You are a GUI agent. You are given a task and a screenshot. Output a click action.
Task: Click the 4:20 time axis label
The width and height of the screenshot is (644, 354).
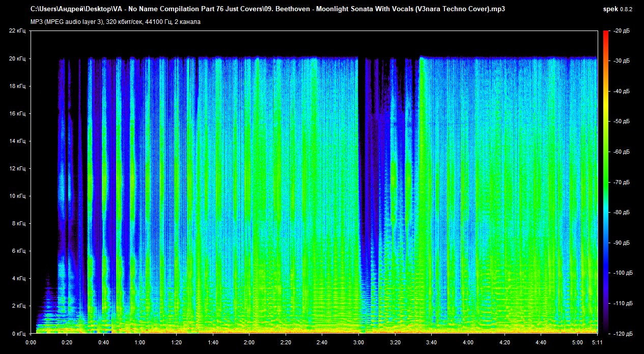click(505, 342)
